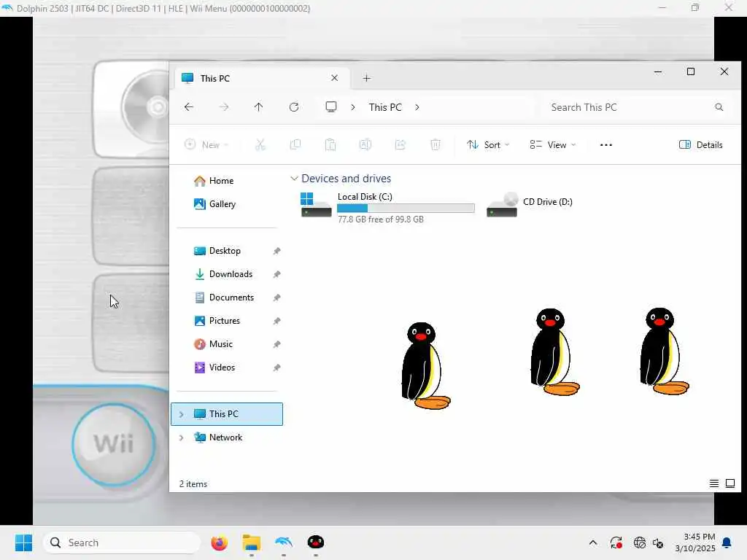Viewport: 747px width, 560px height.
Task: Open the Music folder in sidebar
Action: (x=220, y=344)
